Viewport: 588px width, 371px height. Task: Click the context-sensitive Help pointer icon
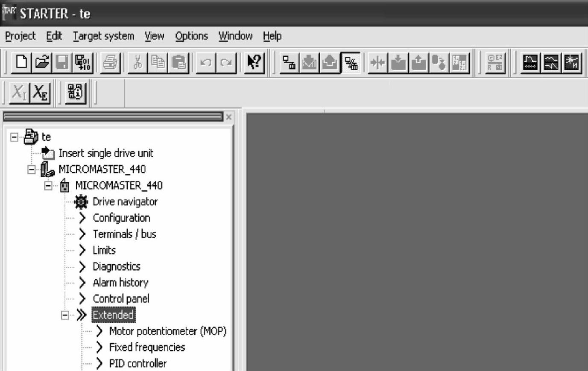pos(255,63)
